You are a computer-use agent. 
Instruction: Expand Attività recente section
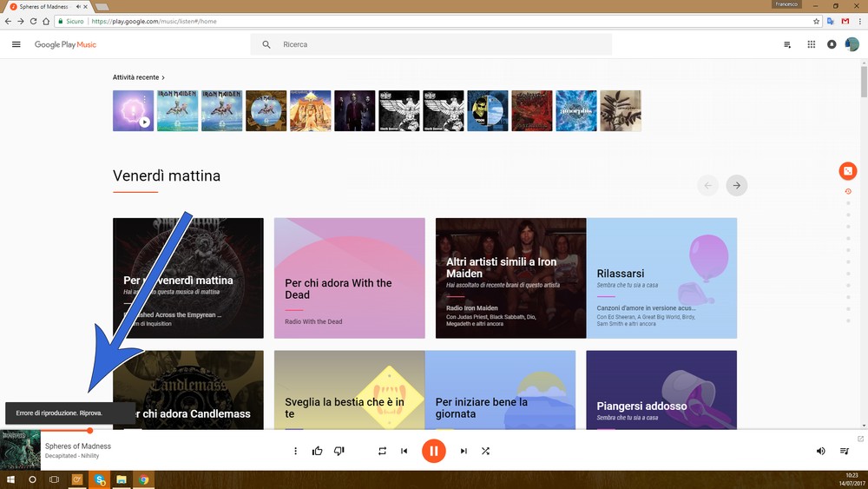click(138, 77)
